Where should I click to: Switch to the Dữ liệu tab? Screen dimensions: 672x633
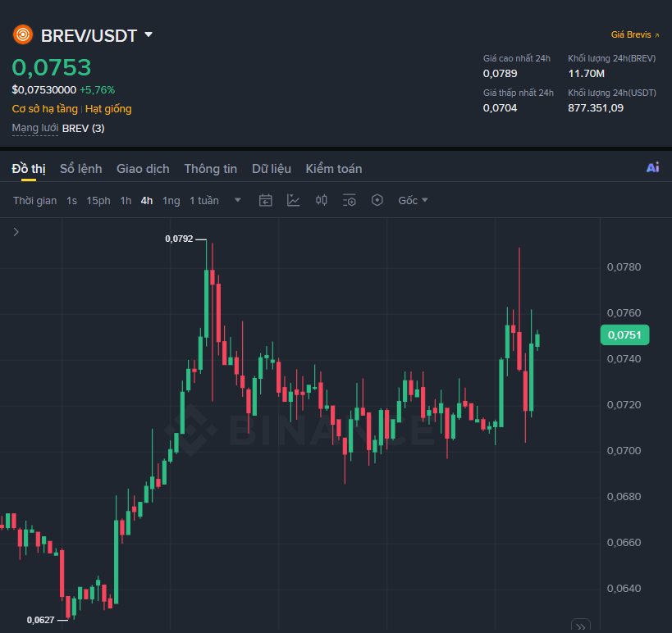tap(272, 169)
